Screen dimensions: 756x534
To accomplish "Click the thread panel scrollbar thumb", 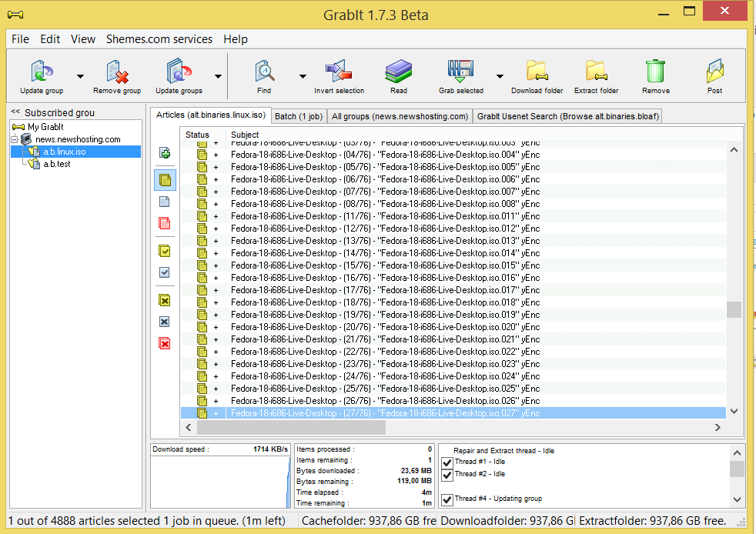I will coord(737,469).
